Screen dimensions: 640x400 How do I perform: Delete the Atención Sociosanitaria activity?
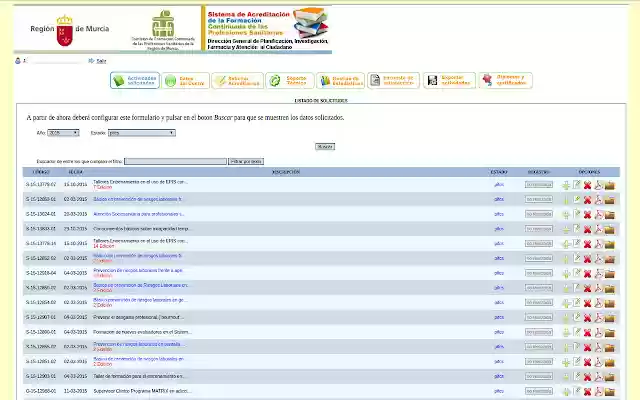[587, 215]
